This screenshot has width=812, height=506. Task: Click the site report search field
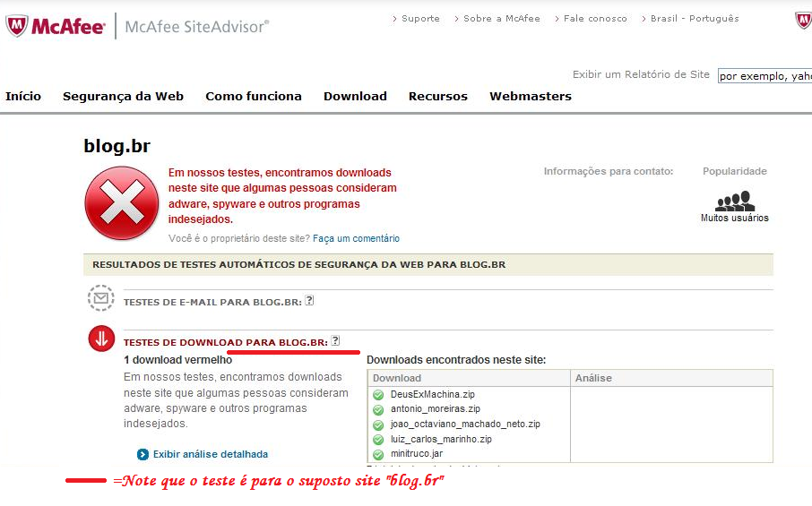click(764, 75)
